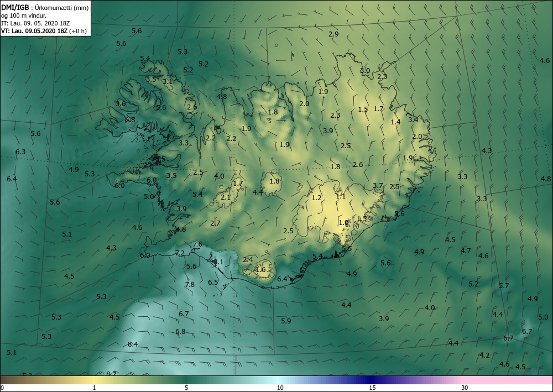Viewport: 553px width, 392px height.
Task: Click the 4.2 value on the map
Action: coord(484,356)
